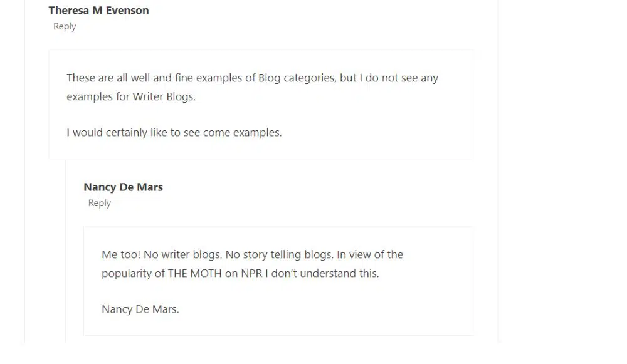Click the bold Nancy De Mars author name
The image size is (627, 364).
123,187
